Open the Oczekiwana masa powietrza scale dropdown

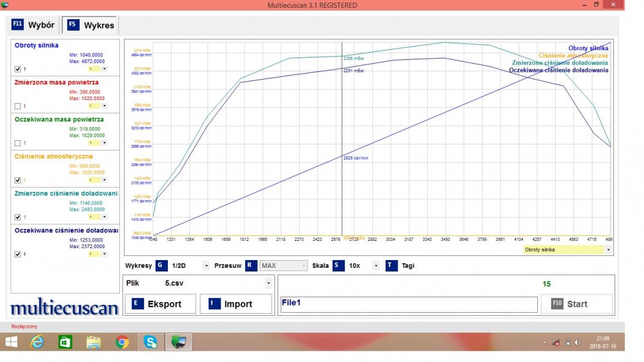104,143
